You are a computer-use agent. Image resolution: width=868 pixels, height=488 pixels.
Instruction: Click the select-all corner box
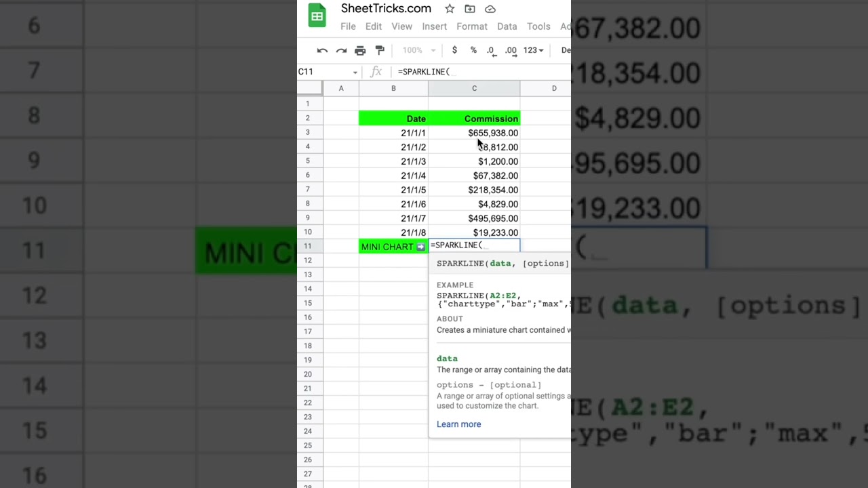click(309, 88)
